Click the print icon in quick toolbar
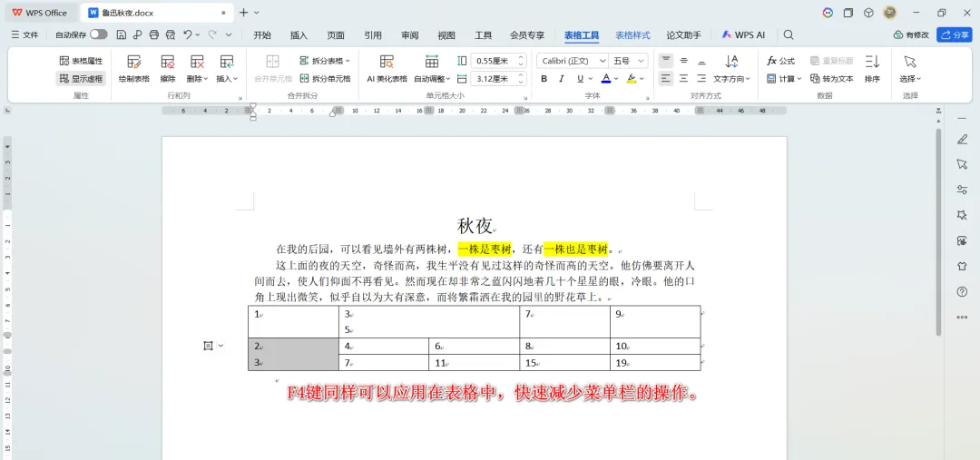Image resolution: width=980 pixels, height=460 pixels. click(153, 35)
